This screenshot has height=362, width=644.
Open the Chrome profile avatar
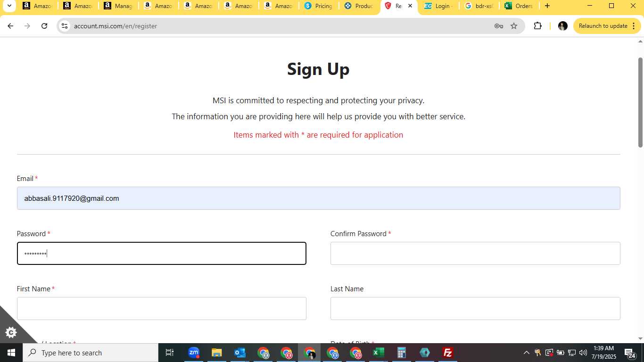(x=562, y=26)
